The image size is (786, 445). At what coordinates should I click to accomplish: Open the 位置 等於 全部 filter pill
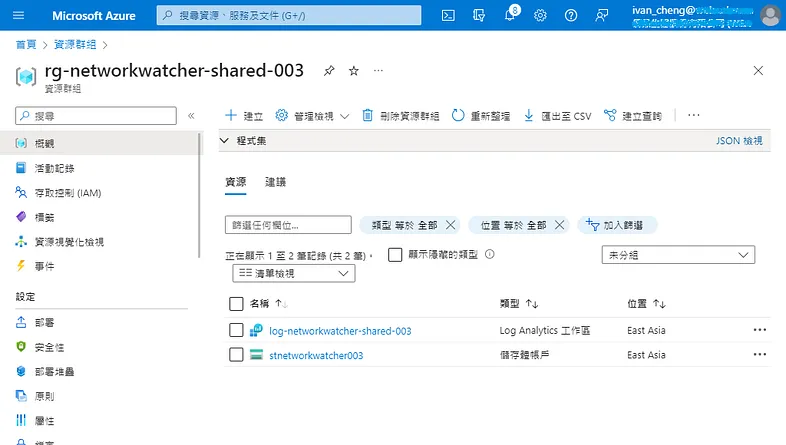513,226
